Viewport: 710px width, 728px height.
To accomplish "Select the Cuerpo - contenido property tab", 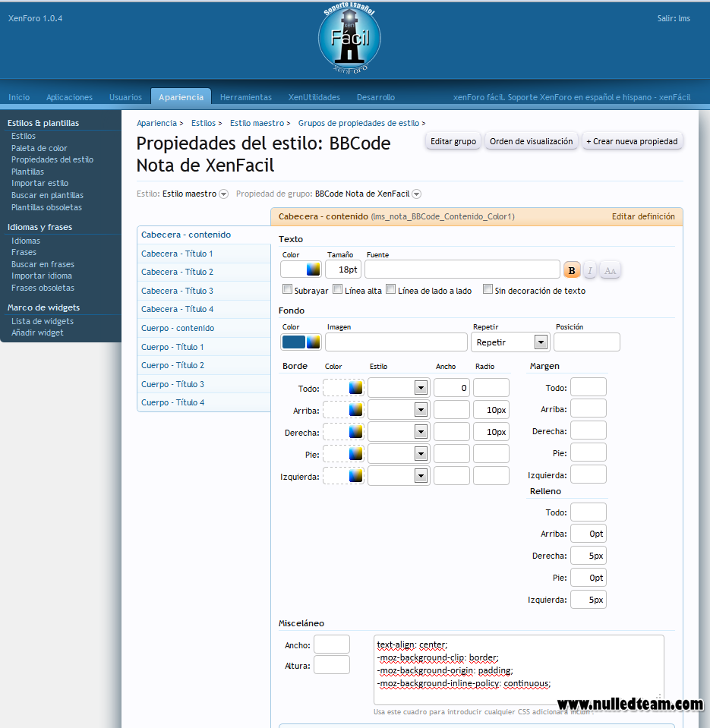I will (204, 328).
